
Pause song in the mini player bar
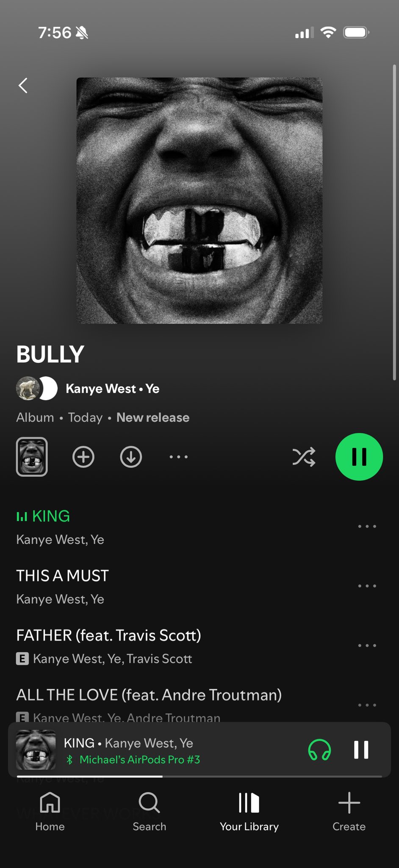pyautogui.click(x=361, y=750)
